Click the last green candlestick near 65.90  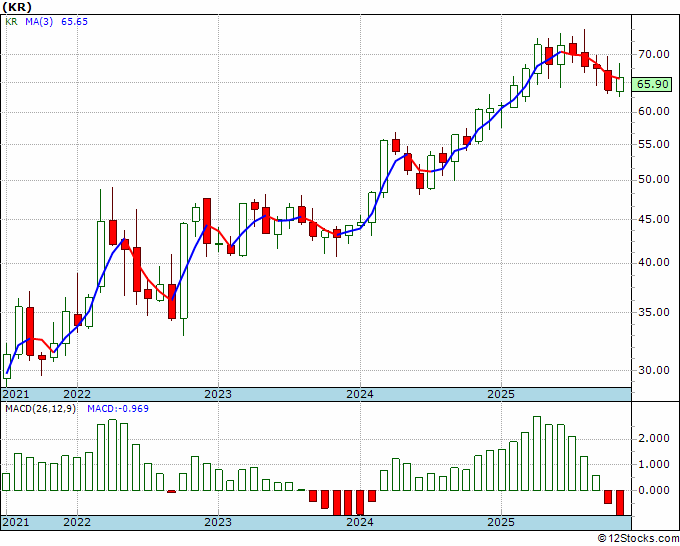tap(620, 84)
